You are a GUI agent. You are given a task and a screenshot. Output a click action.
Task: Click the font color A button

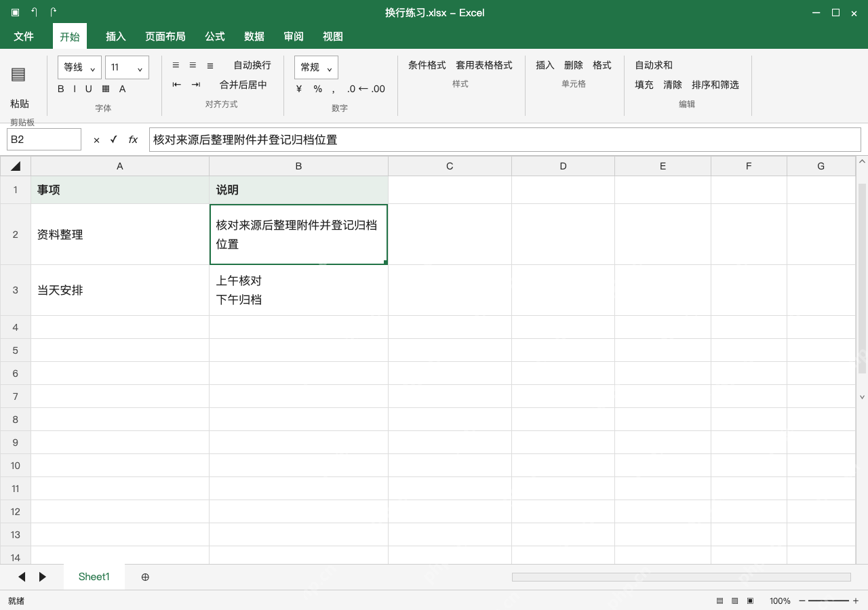pos(122,89)
